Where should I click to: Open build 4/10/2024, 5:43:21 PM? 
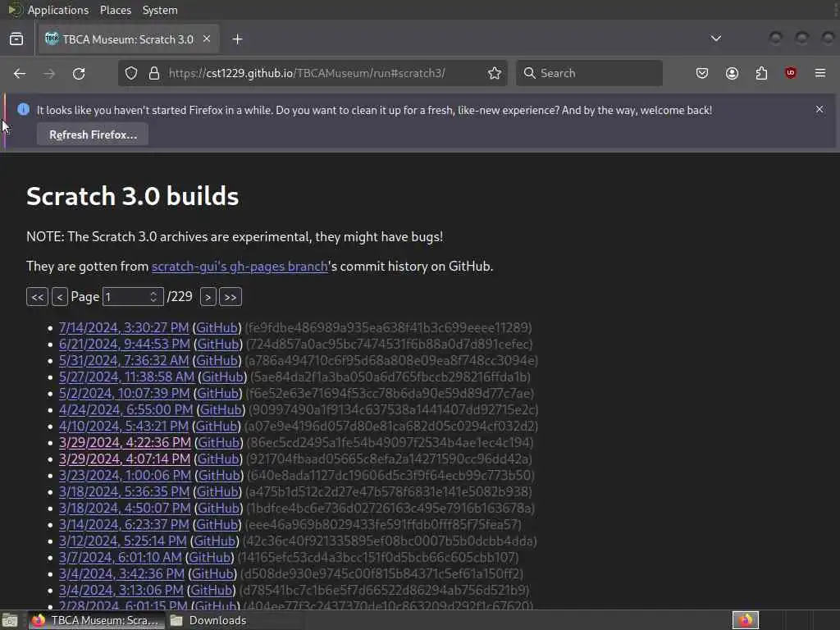click(x=124, y=426)
